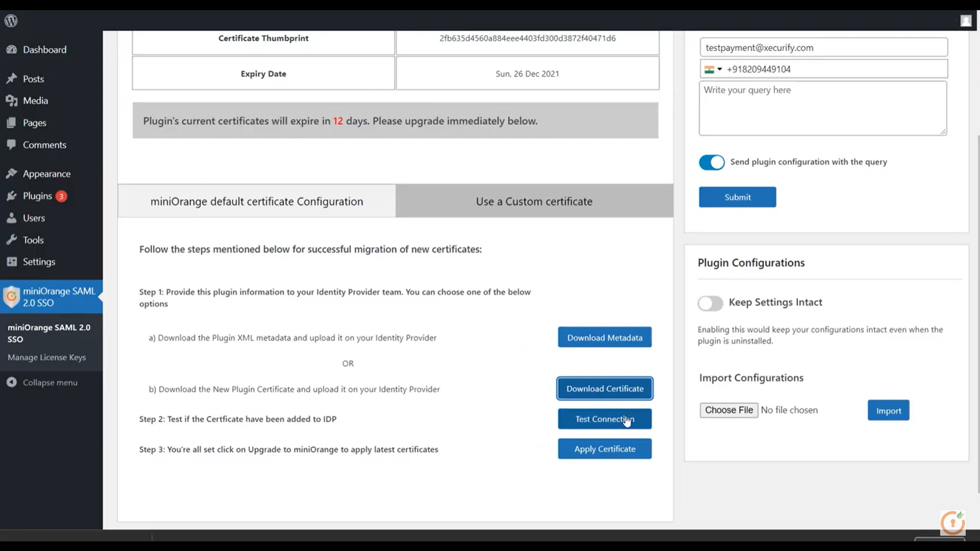Click the Pages icon in sidebar
980x551 pixels.
coord(12,122)
